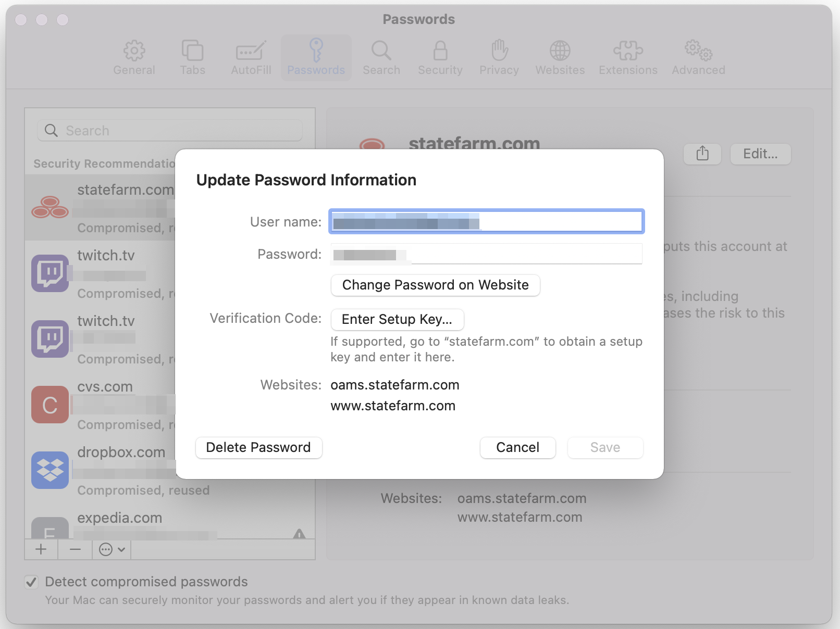
Task: Open the Websites globe tab
Action: click(x=560, y=58)
